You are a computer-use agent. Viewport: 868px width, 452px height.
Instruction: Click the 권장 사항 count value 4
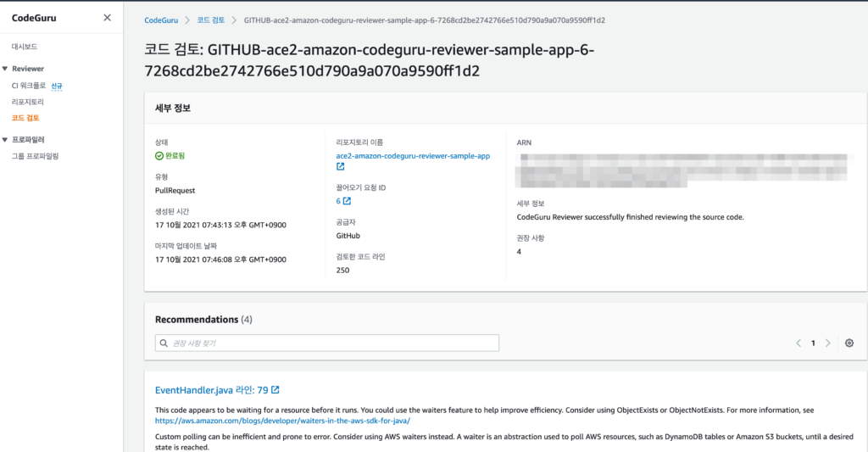click(x=519, y=252)
